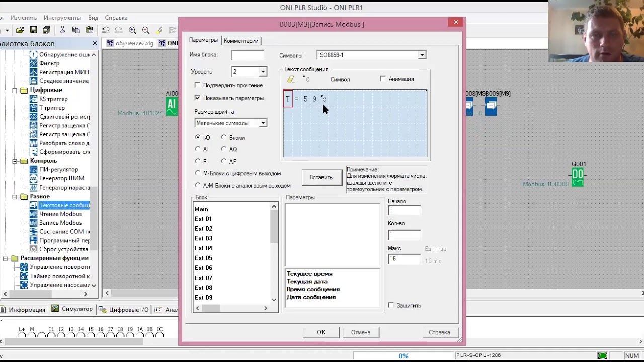Redo action in toolbar
The height and width of the screenshot is (362, 644).
click(119, 30)
